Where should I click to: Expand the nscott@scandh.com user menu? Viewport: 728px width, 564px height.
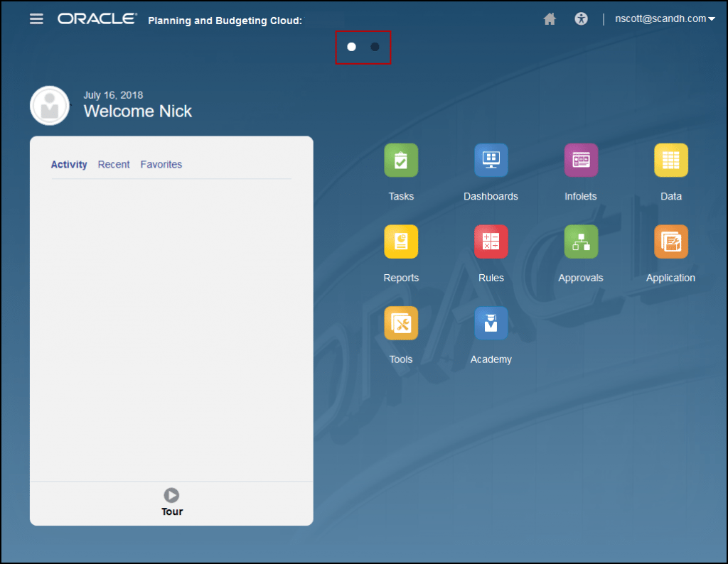point(665,18)
